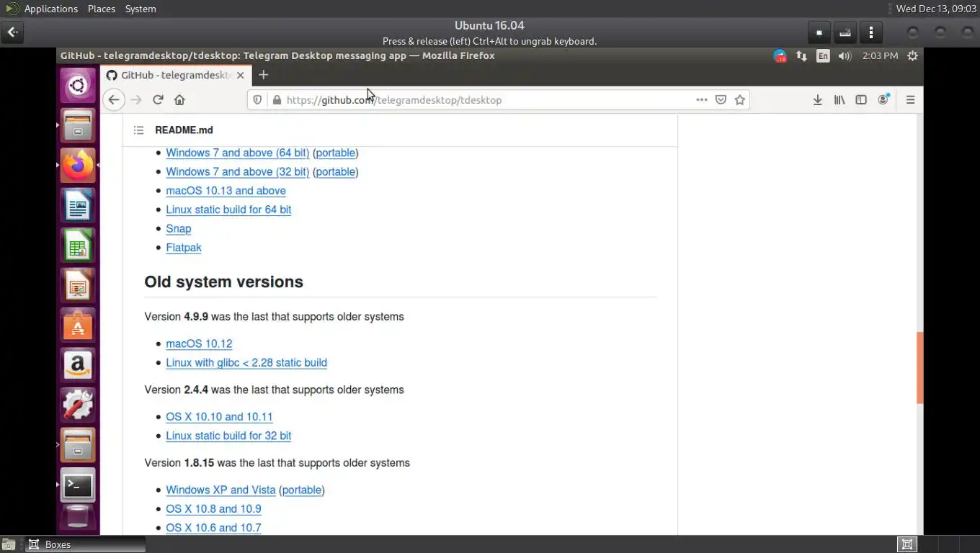Open keyboard layout En indicator
Viewport: 980px width, 553px height.
(x=823, y=56)
